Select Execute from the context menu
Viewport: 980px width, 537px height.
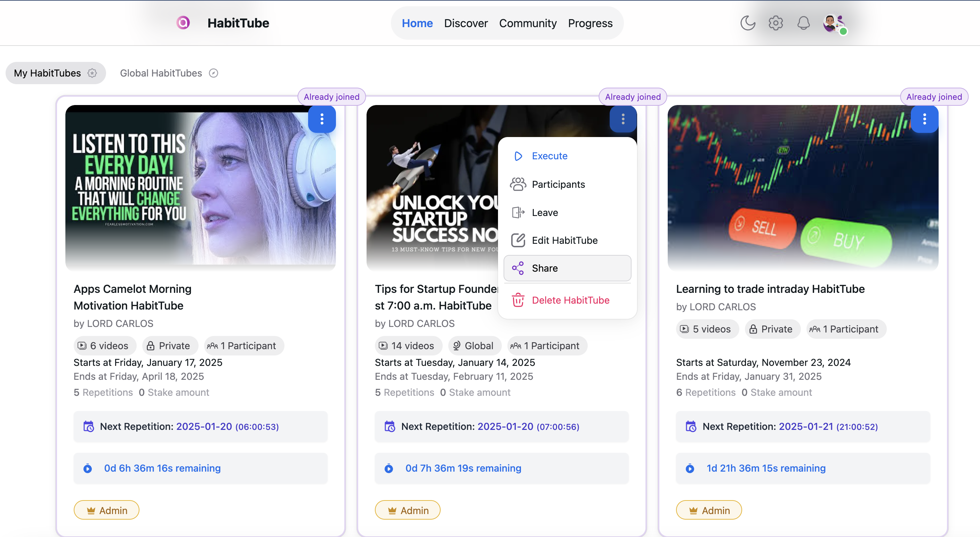tap(549, 156)
